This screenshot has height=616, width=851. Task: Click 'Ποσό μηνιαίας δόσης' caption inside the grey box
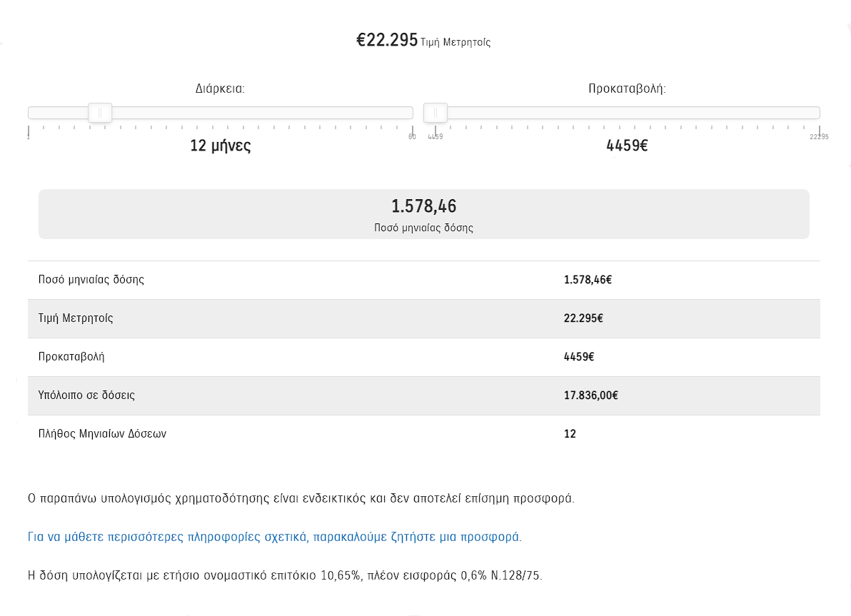(x=424, y=228)
